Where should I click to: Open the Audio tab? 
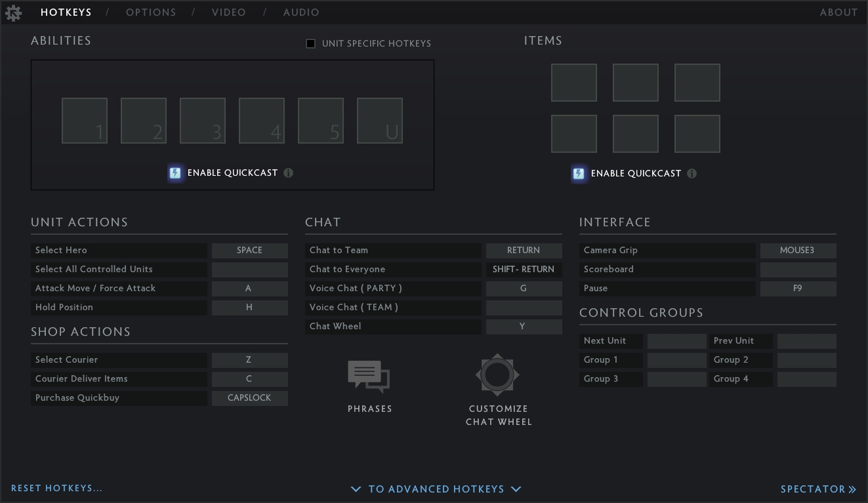301,12
